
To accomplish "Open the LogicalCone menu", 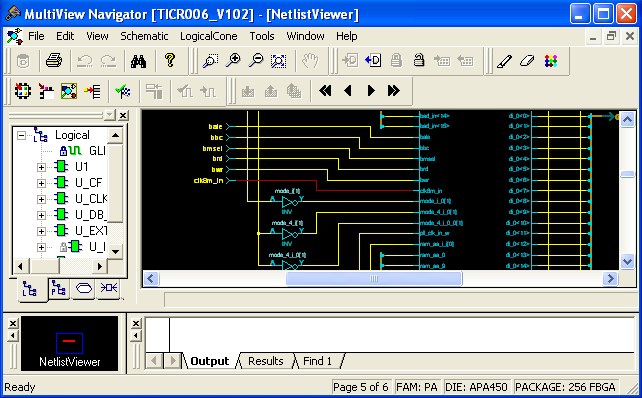I will coord(209,36).
